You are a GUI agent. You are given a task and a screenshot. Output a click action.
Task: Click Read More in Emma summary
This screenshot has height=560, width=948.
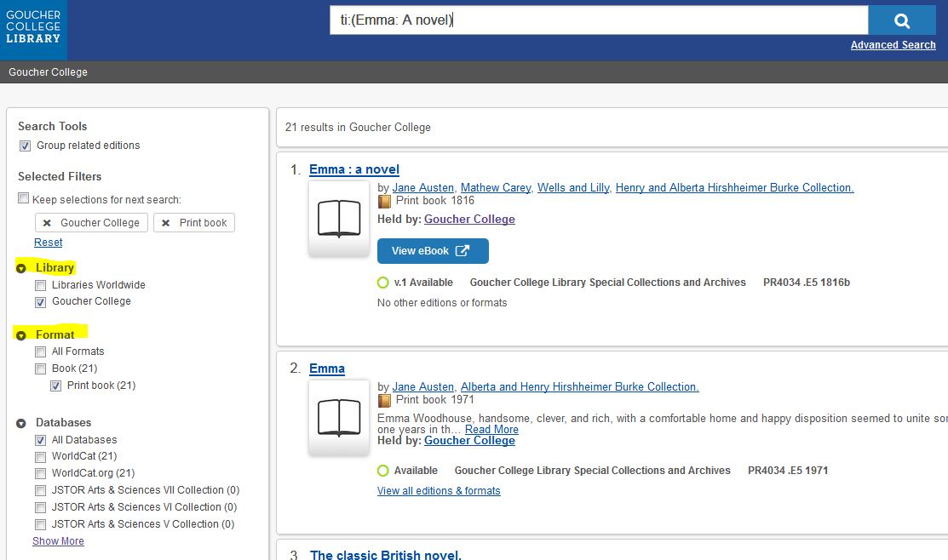click(x=491, y=430)
